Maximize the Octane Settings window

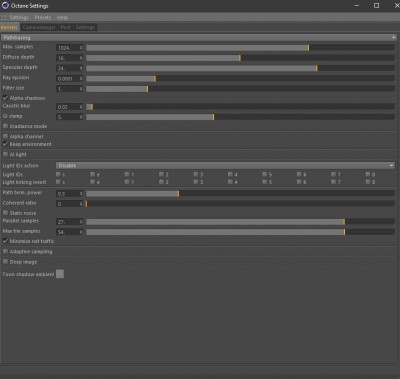(376, 6)
